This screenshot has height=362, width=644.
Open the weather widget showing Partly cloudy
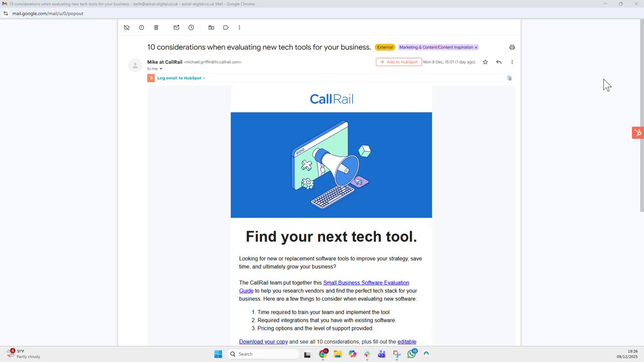[24, 354]
